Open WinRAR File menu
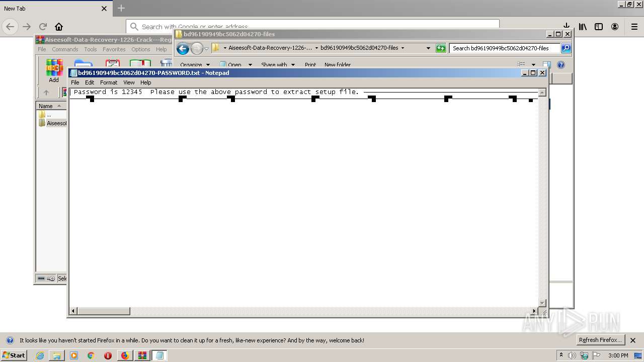The height and width of the screenshot is (362, 644). coord(42,49)
